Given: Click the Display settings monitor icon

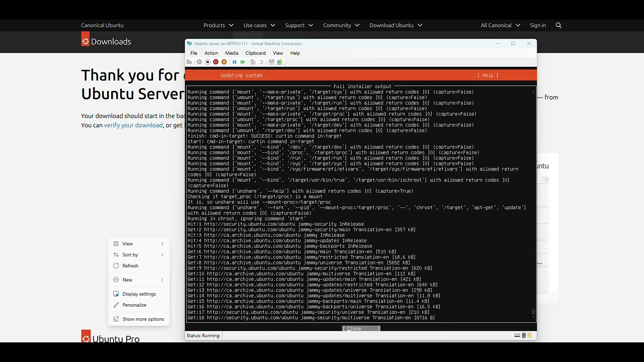Looking at the screenshot, I should (x=116, y=294).
